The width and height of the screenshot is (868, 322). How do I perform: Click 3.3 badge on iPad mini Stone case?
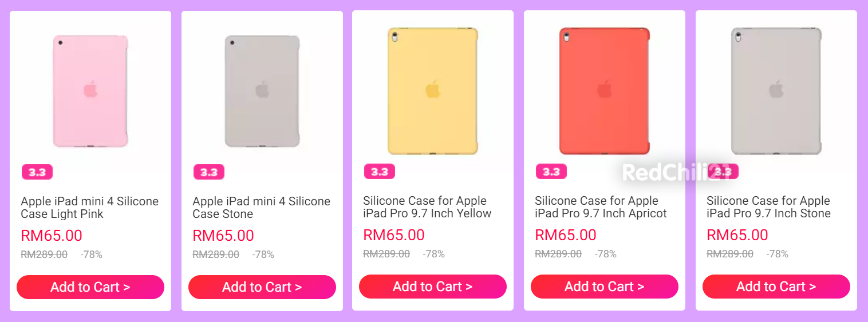209,172
